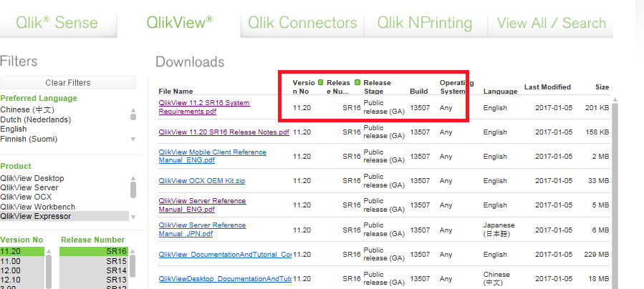Sort table by Build column header
Image resolution: width=644 pixels, height=289 pixels.
coord(419,92)
